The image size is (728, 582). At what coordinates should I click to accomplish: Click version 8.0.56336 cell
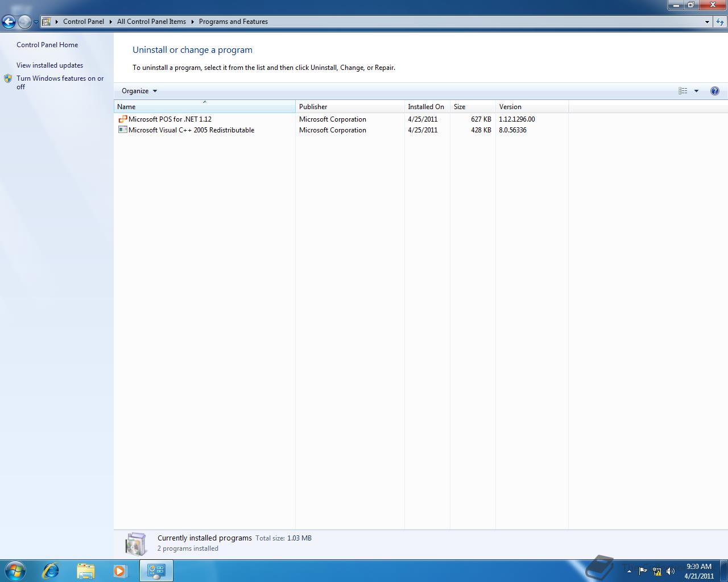click(x=512, y=130)
